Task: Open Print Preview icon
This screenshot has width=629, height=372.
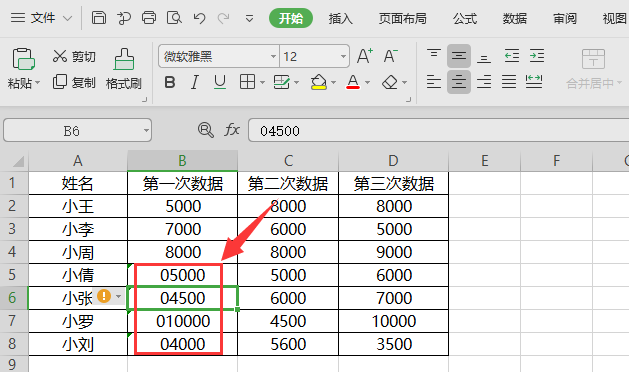Action: pyautogui.click(x=174, y=18)
